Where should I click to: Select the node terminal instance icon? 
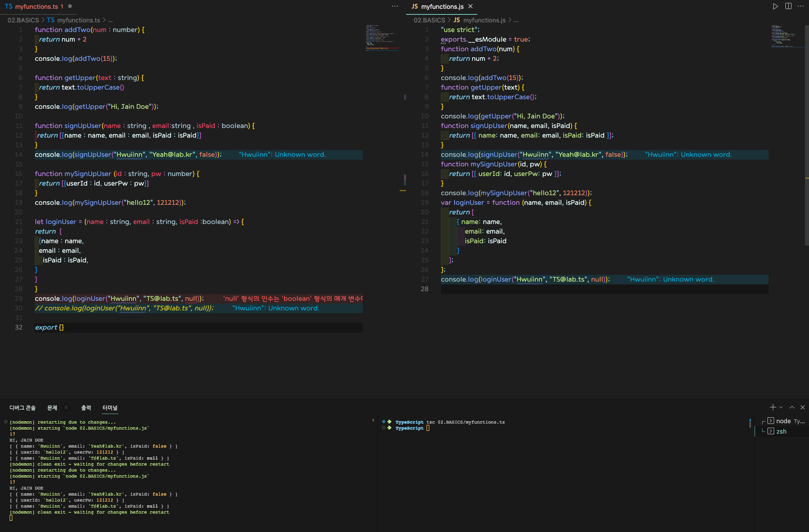coord(771,421)
